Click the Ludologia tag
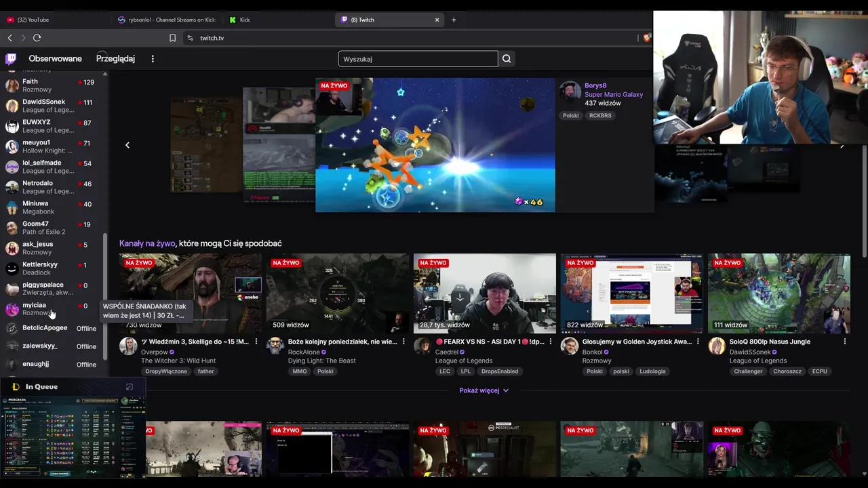 pyautogui.click(x=652, y=371)
